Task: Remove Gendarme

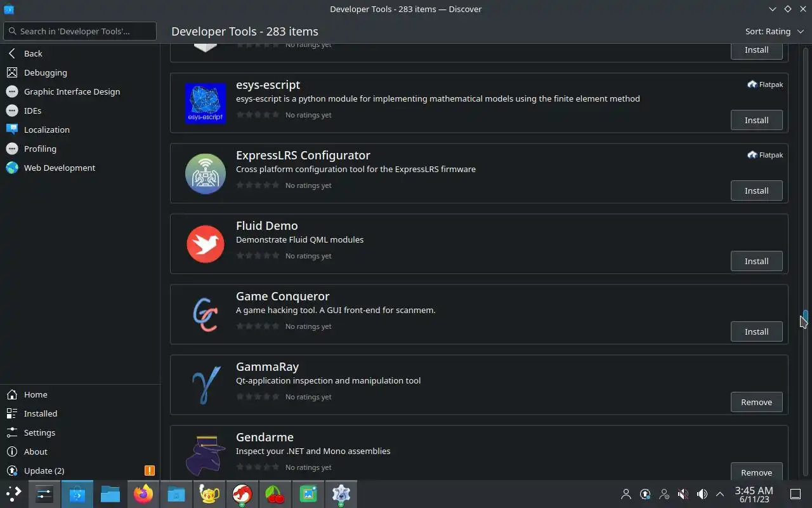Action: (756, 472)
